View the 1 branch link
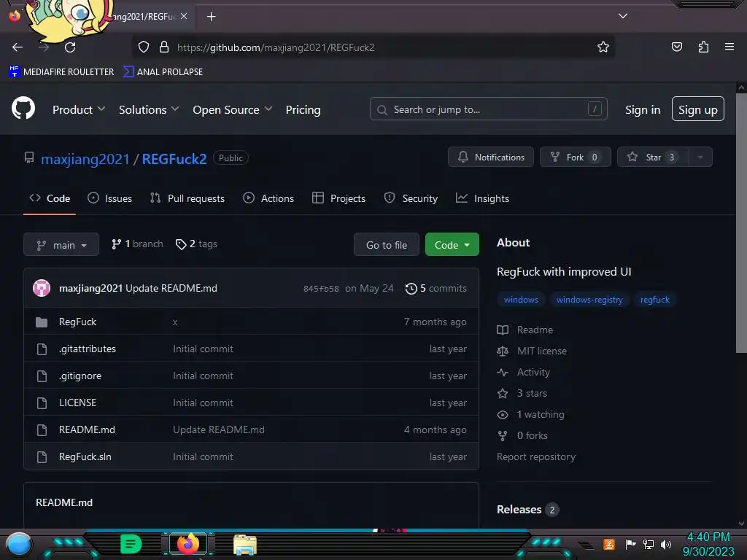Screen dimensions: 747x560 point(137,244)
